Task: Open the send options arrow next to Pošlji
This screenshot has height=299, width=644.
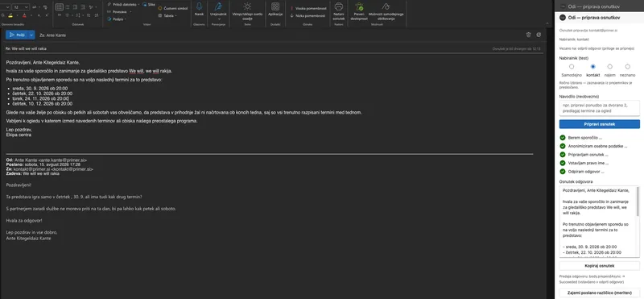Action: (x=32, y=35)
